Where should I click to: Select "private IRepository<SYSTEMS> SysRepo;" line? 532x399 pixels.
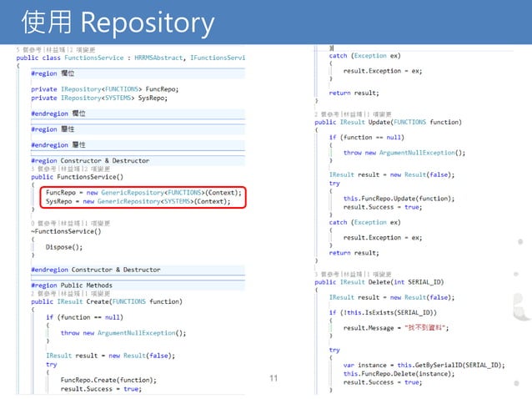click(99, 98)
